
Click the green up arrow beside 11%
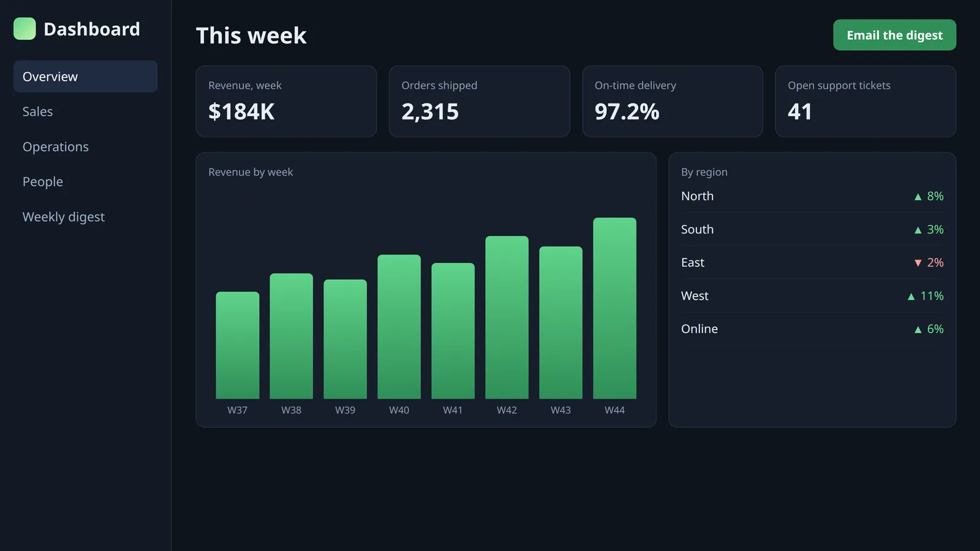pos(911,296)
